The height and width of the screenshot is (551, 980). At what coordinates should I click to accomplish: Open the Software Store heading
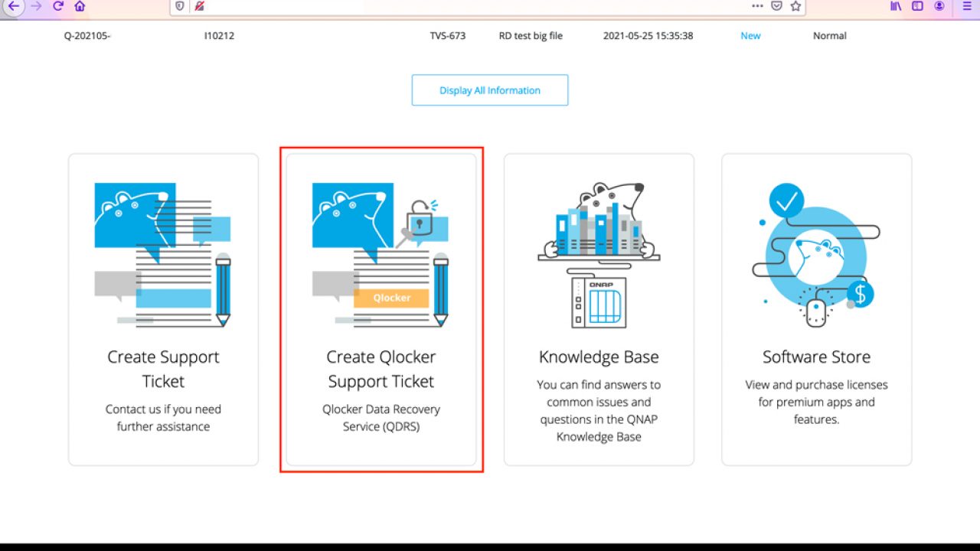pyautogui.click(x=816, y=357)
